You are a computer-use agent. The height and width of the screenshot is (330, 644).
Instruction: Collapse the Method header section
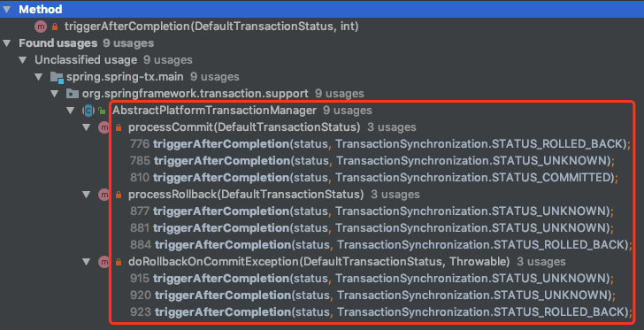pos(6,9)
